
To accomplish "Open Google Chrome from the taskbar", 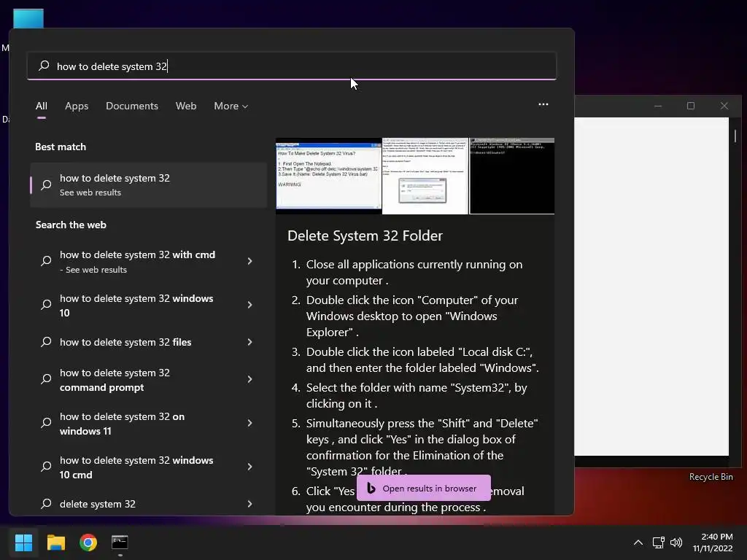I will [88, 542].
